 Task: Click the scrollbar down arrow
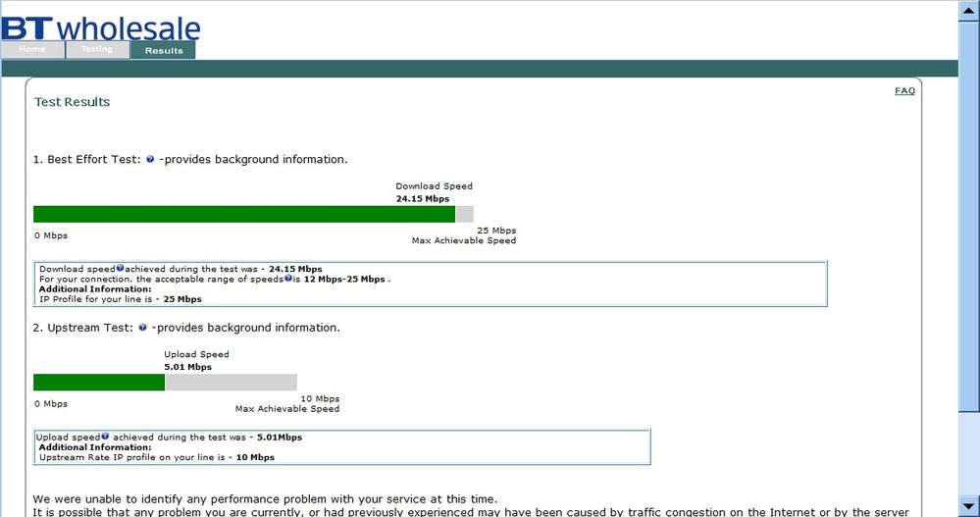coord(969,506)
